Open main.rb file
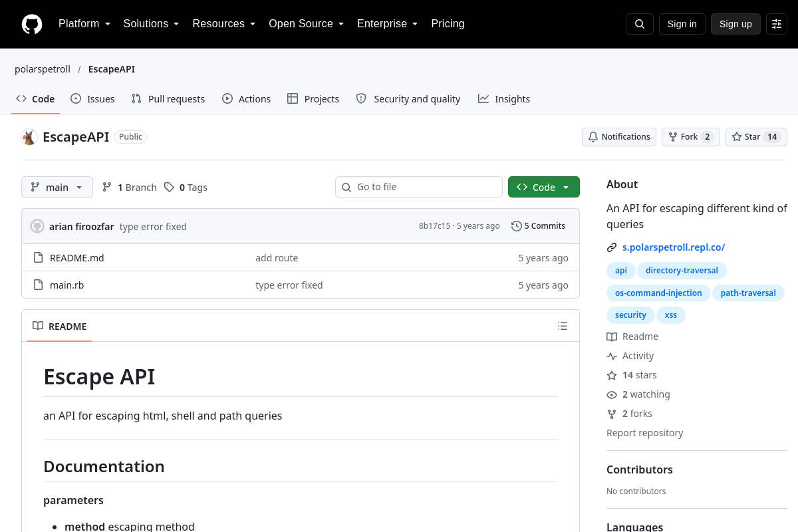The width and height of the screenshot is (798, 532). 66,285
